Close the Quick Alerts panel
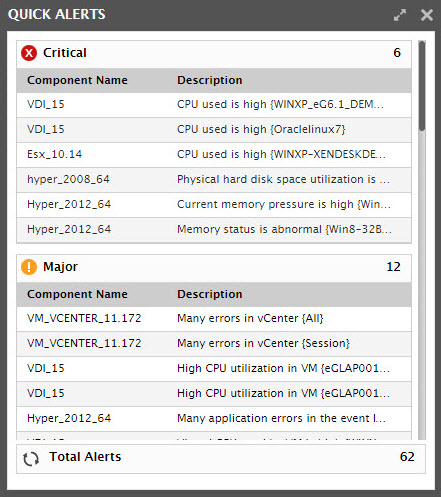Viewport: 441px width, 497px height. (x=427, y=15)
